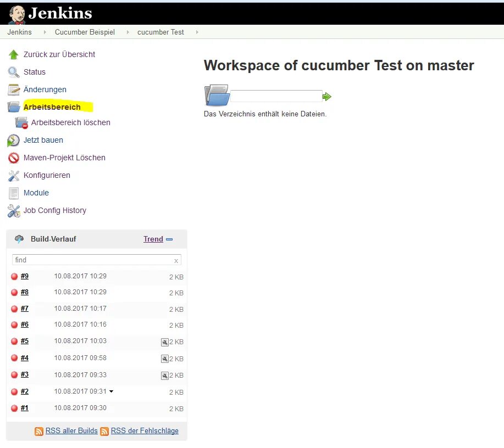
Task: Open Jenkins breadcrumb link
Action: (x=20, y=32)
